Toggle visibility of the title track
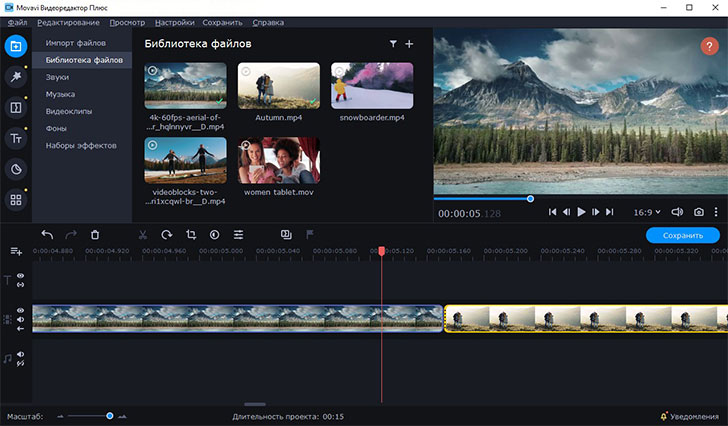 [20, 274]
